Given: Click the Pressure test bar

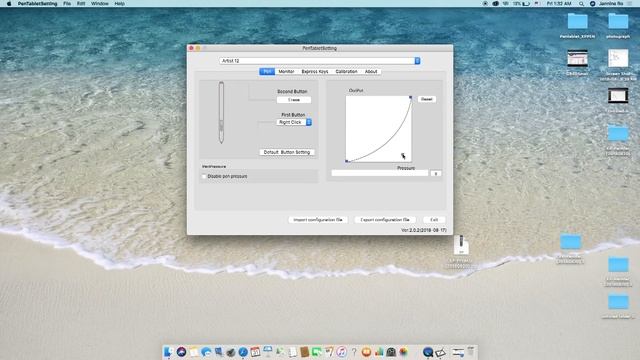Looking at the screenshot, I should coord(380,173).
